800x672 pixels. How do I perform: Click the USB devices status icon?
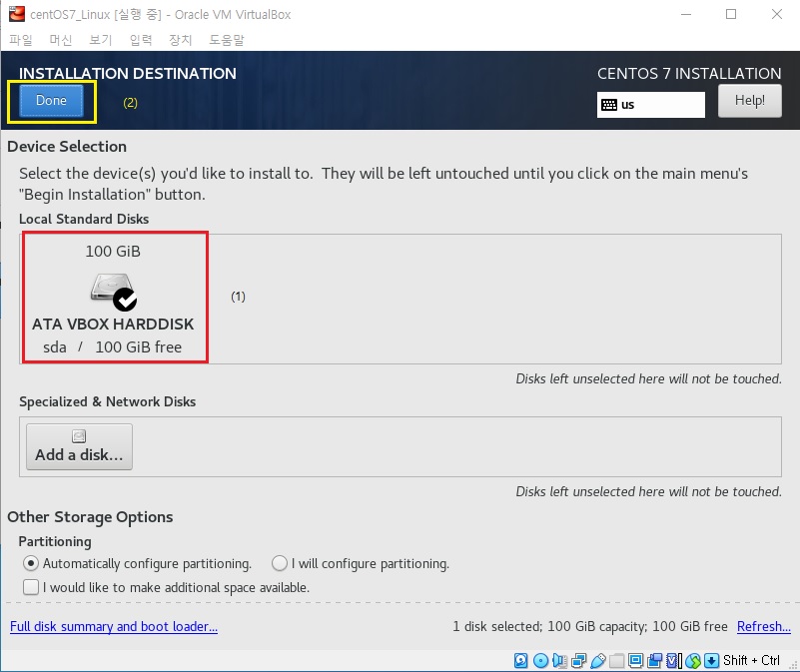[x=598, y=660]
